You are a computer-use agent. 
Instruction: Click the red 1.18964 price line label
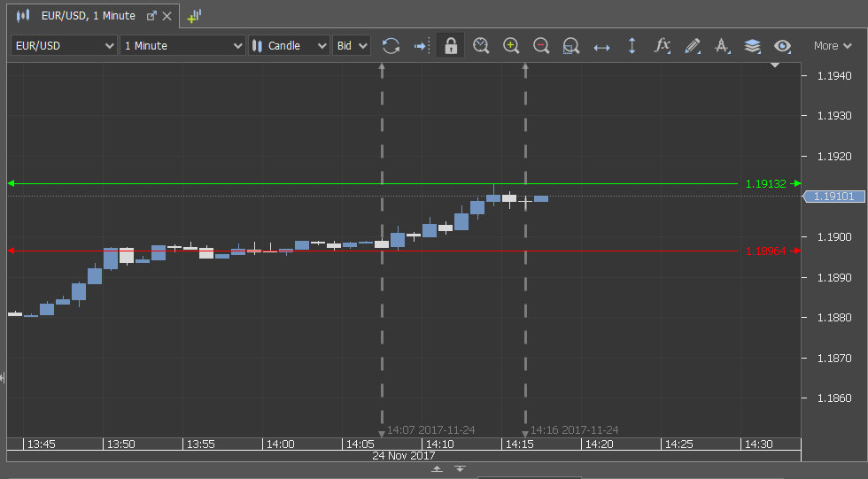(x=765, y=251)
